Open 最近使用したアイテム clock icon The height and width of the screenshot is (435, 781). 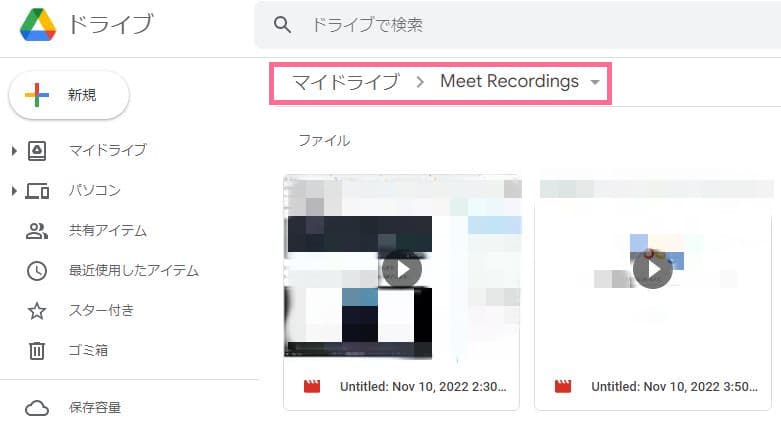[37, 271]
